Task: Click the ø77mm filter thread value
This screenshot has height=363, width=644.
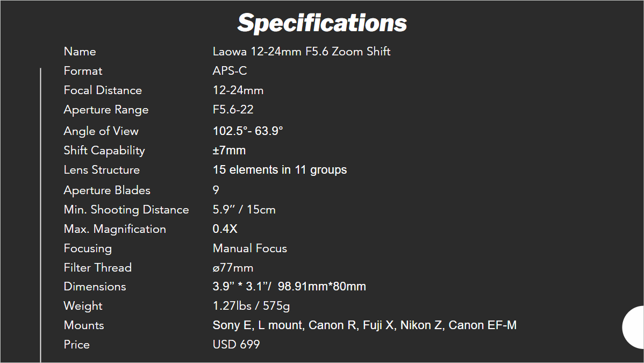Action: [x=233, y=268]
